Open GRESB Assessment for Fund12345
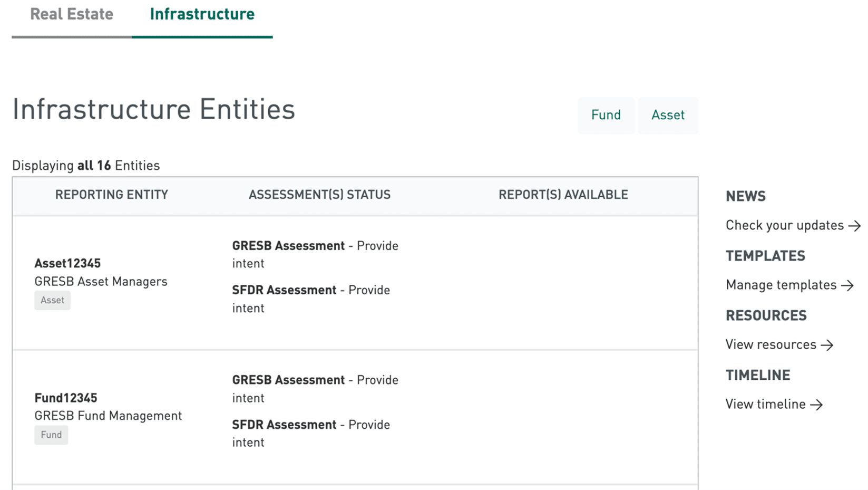The width and height of the screenshot is (868, 490). pos(288,380)
